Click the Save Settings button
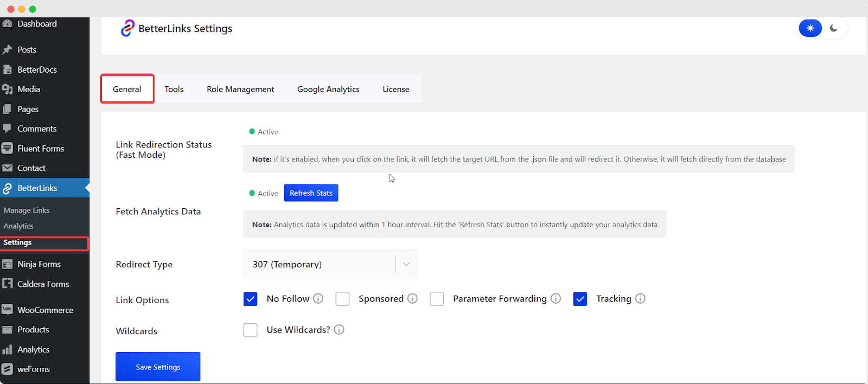The height and width of the screenshot is (384, 868). (x=158, y=367)
